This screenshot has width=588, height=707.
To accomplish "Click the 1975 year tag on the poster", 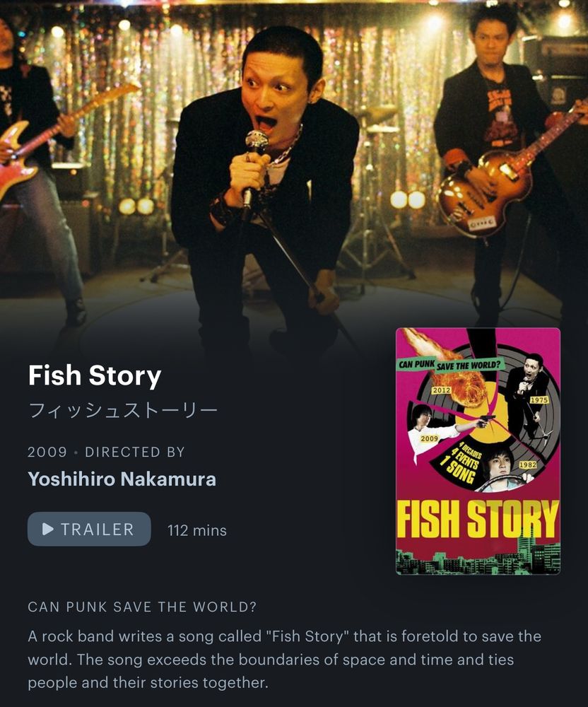I will click(539, 400).
